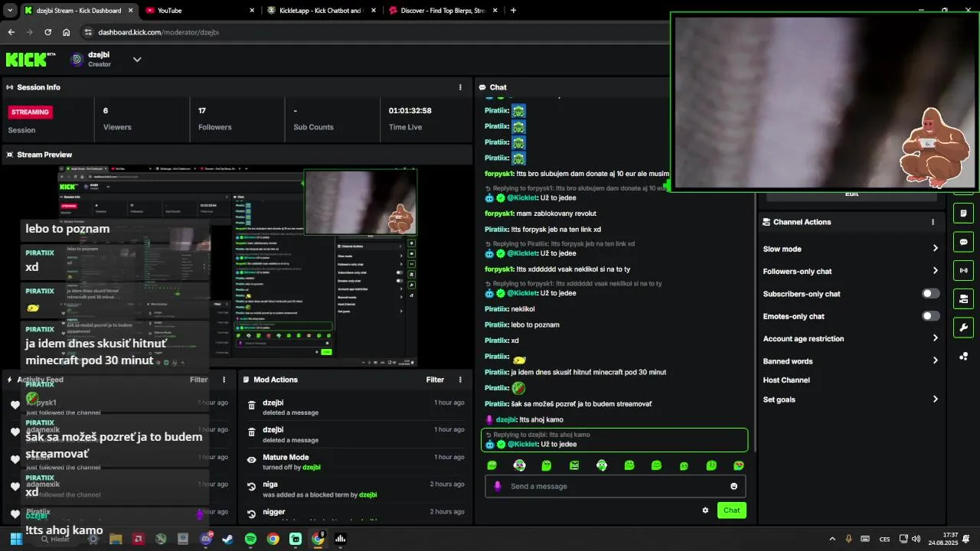Viewport: 980px width, 551px height.
Task: Click the broadcast signal sidebar icon
Action: [963, 269]
